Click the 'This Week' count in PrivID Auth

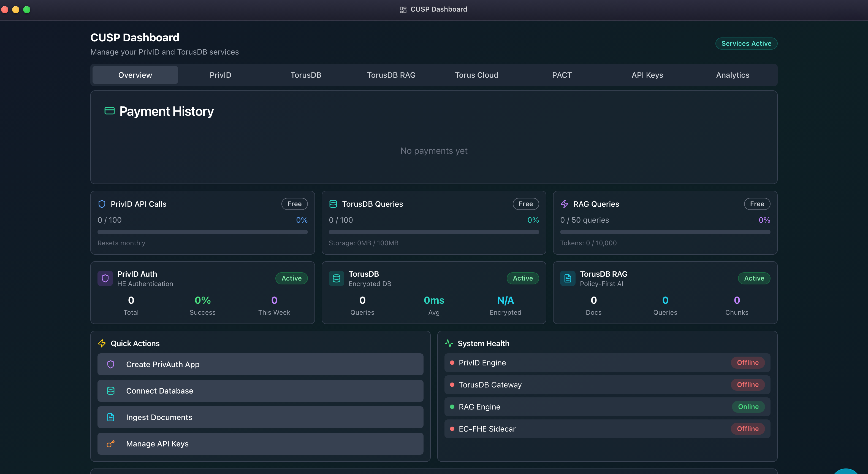[x=274, y=300]
